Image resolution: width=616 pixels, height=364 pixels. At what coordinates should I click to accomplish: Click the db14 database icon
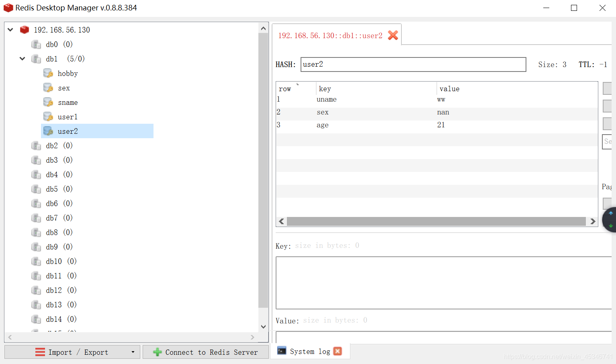(36, 319)
